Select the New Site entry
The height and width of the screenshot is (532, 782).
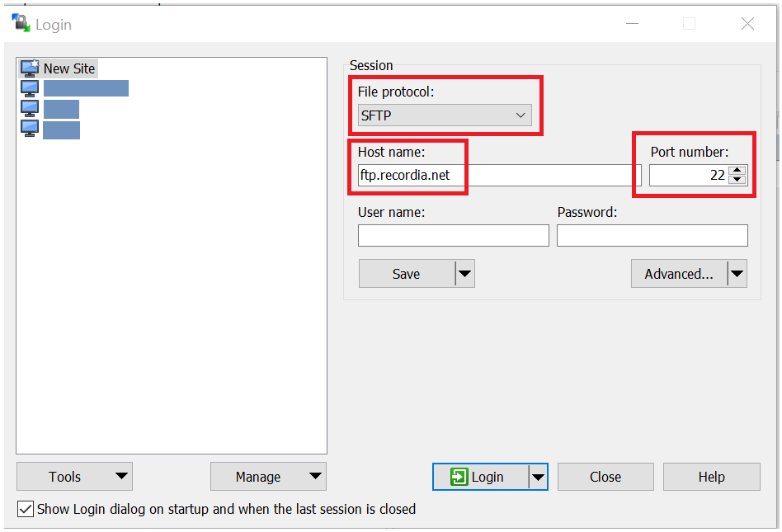(x=58, y=68)
